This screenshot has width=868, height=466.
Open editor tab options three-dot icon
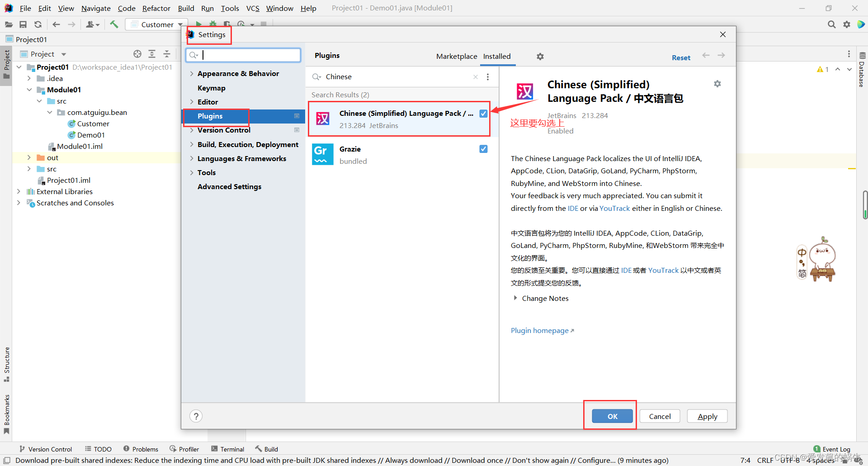[x=849, y=54]
